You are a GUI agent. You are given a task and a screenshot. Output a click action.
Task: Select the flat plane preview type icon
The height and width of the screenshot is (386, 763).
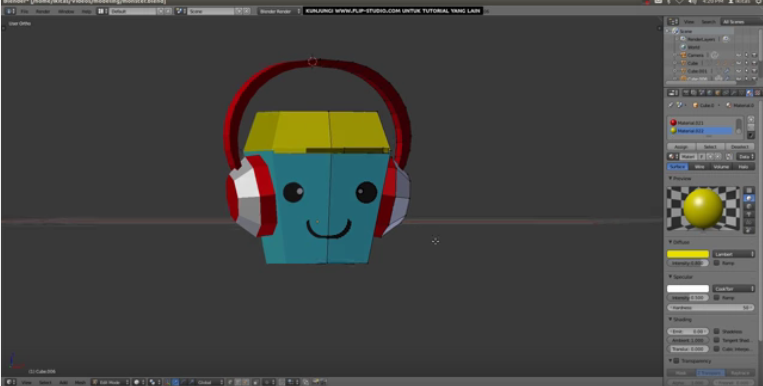click(749, 190)
